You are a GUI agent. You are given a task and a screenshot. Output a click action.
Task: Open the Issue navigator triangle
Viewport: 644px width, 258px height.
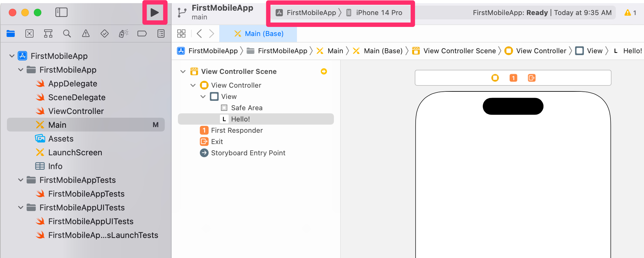[x=86, y=34]
